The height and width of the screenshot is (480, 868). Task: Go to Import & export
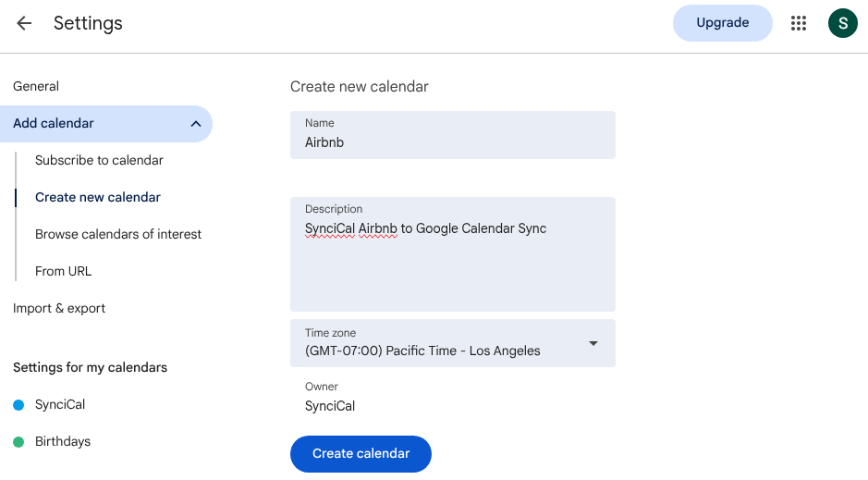(x=59, y=308)
